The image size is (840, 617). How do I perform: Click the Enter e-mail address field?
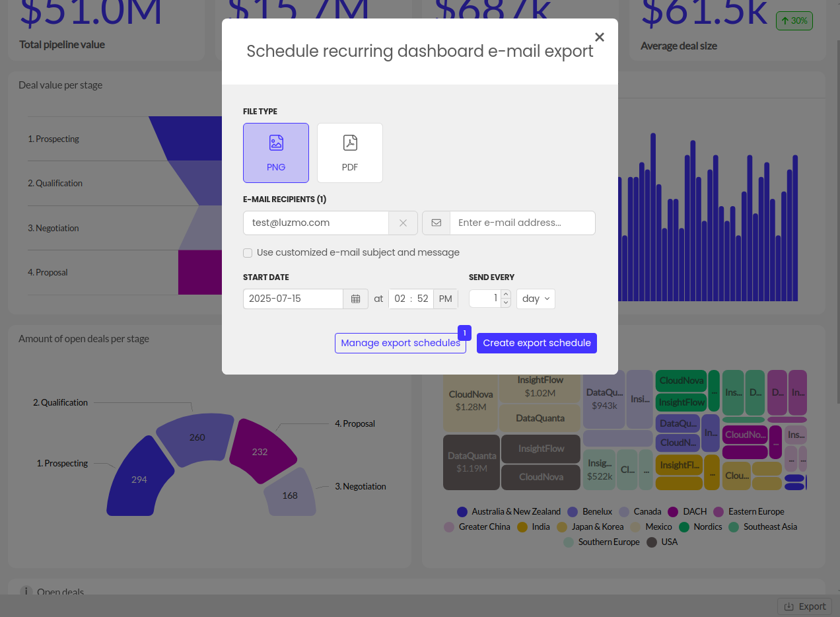pos(522,223)
